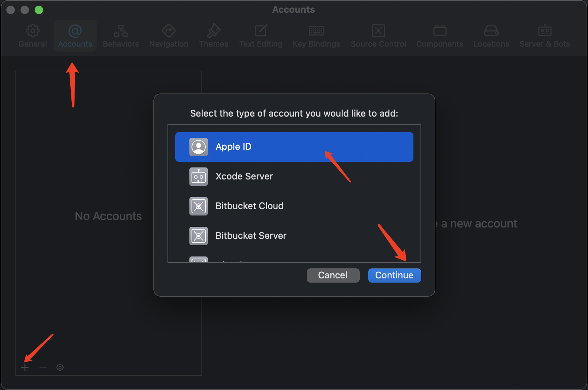Remove account with the minus button
Screen dimensions: 588x390
tap(43, 368)
